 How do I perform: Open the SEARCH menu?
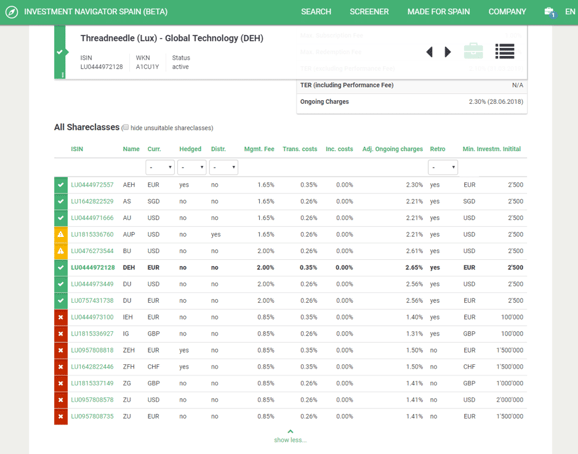[x=316, y=12]
